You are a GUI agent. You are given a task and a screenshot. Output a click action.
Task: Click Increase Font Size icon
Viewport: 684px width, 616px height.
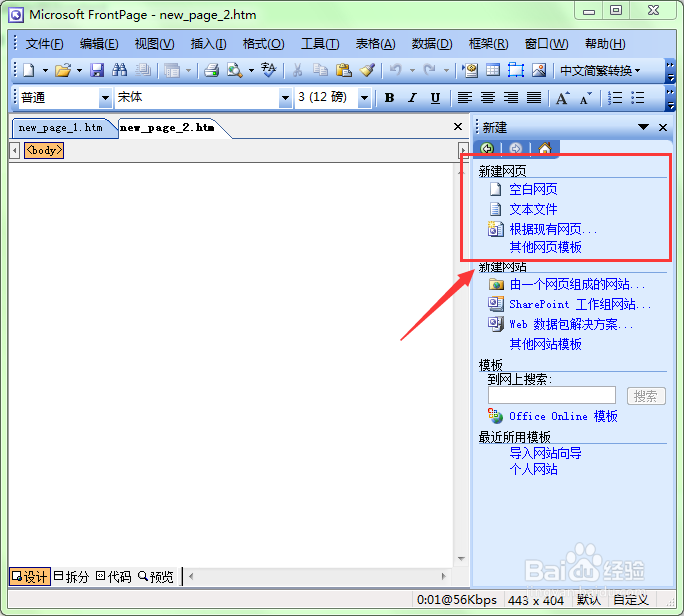pos(562,98)
